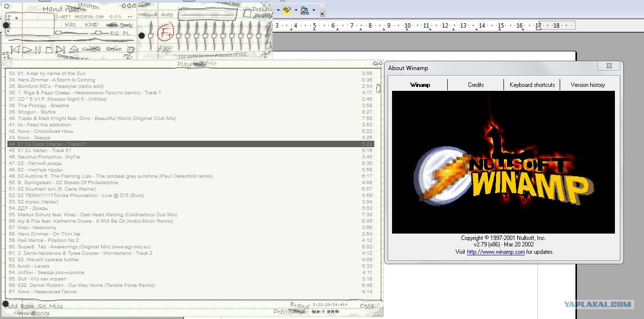
Task: Click the playlist window close buttons at top right
Action: click(378, 63)
